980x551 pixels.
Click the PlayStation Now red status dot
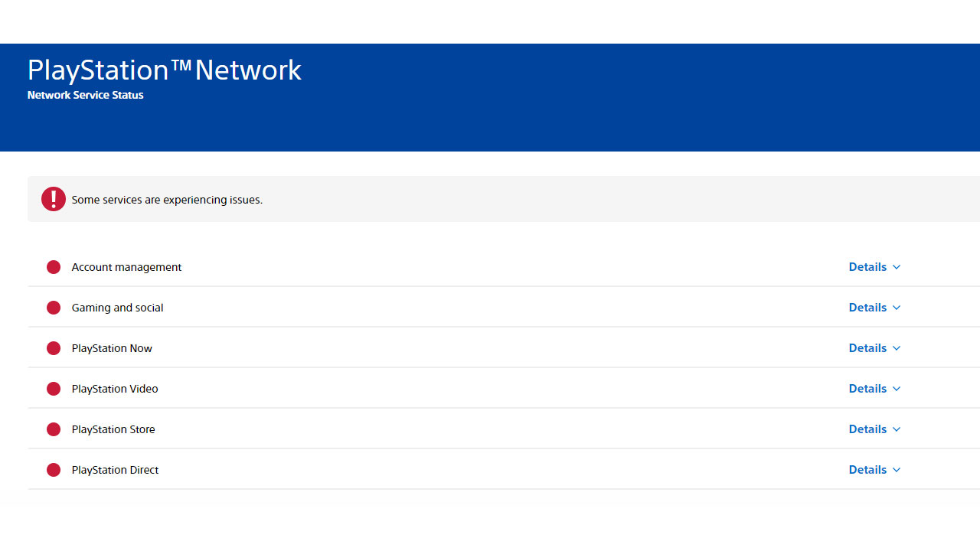54,348
